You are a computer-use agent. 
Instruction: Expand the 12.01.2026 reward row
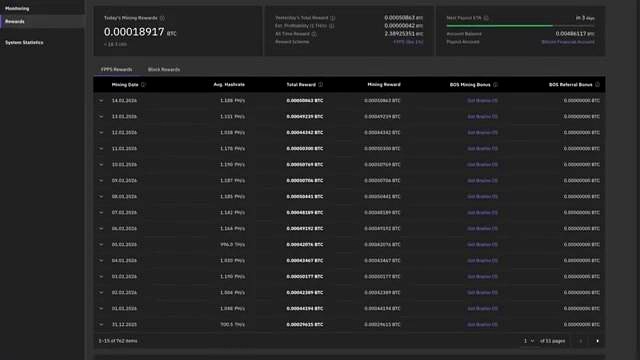tap(101, 132)
